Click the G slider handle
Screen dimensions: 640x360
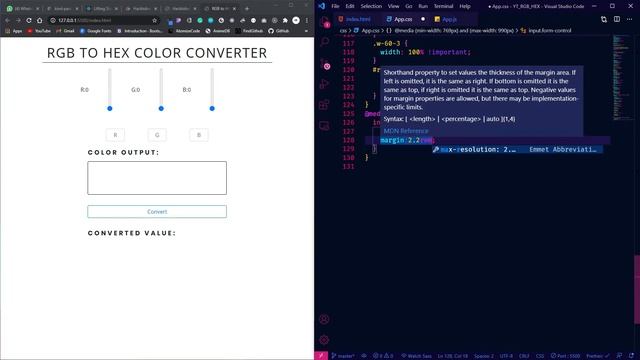161,109
